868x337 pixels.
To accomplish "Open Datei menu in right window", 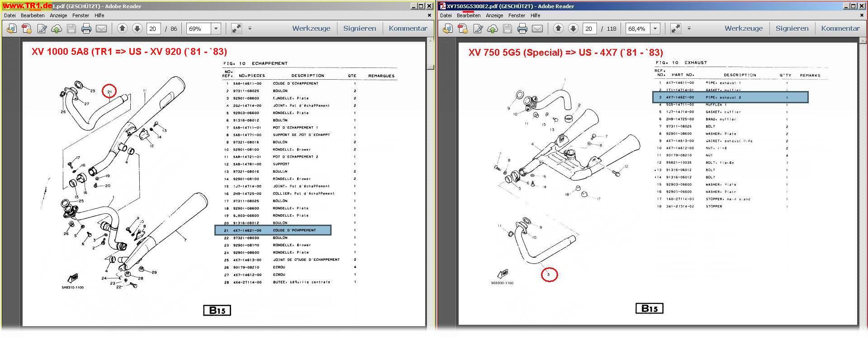I will click(x=446, y=15).
